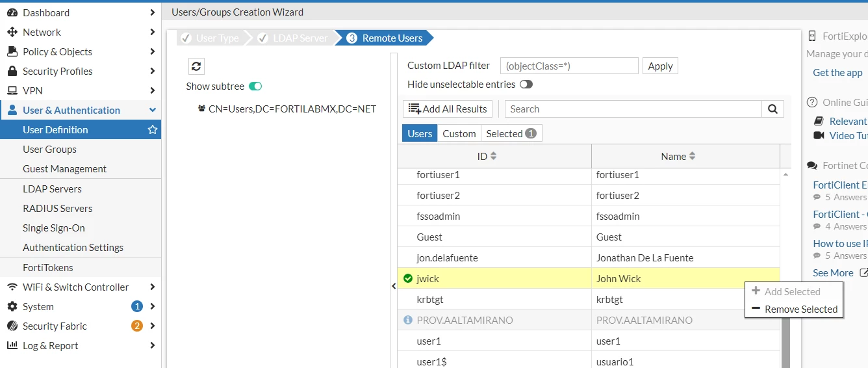
Task: Open the See More link
Action: [x=833, y=272]
